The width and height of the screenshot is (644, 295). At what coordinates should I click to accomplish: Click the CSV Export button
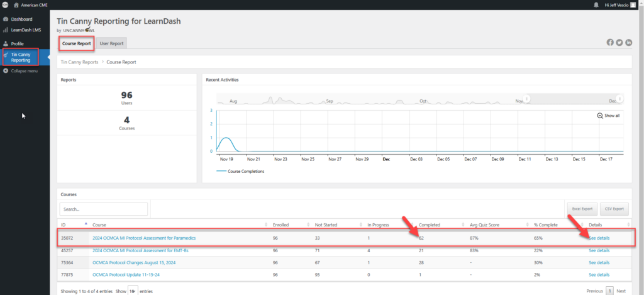614,209
